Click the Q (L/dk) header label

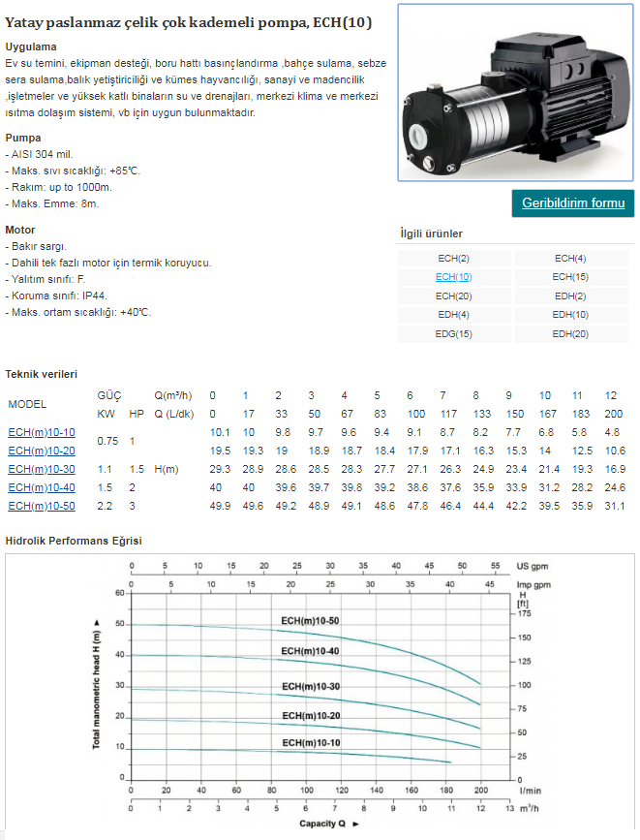click(x=174, y=414)
